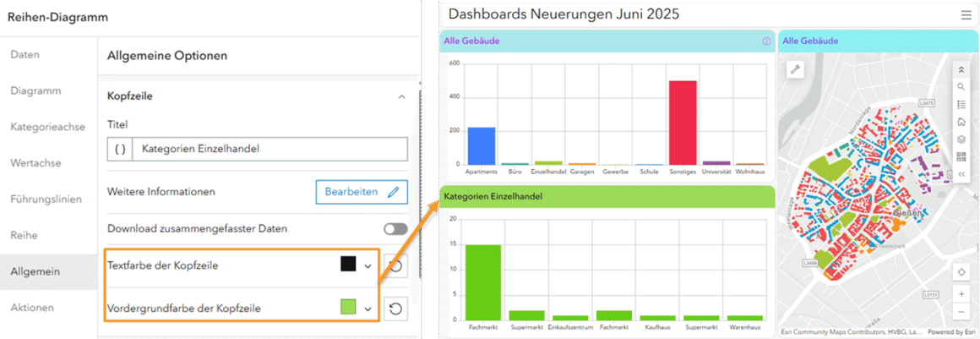
Task: Toggle Download zusammengefasster Daten switch
Action: [395, 229]
